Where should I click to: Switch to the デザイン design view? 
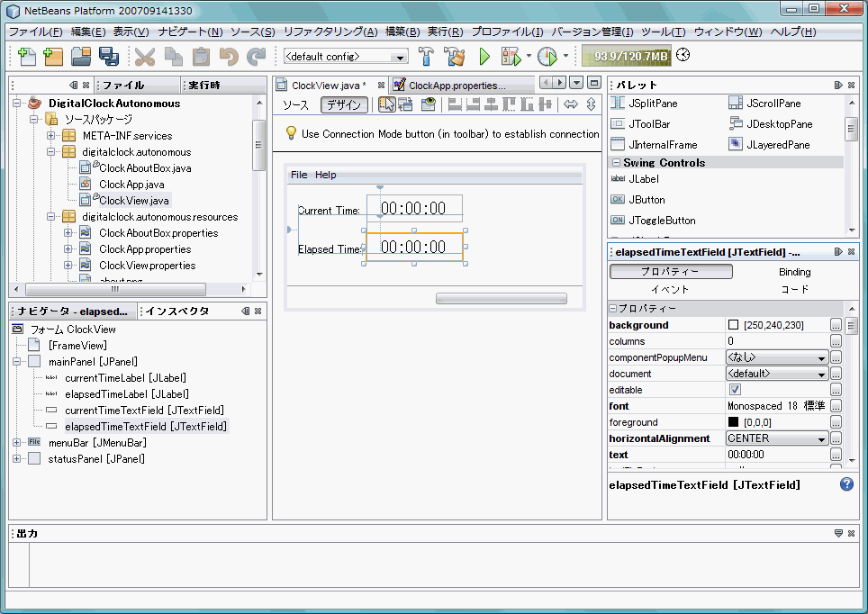(x=344, y=104)
